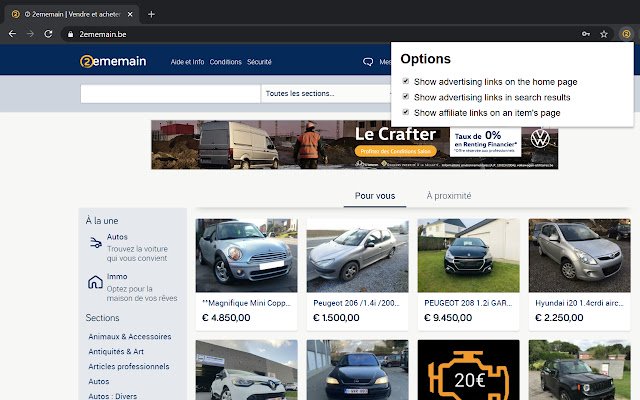This screenshot has height=400, width=640.
Task: Open Autos section in Sections list
Action: (99, 382)
